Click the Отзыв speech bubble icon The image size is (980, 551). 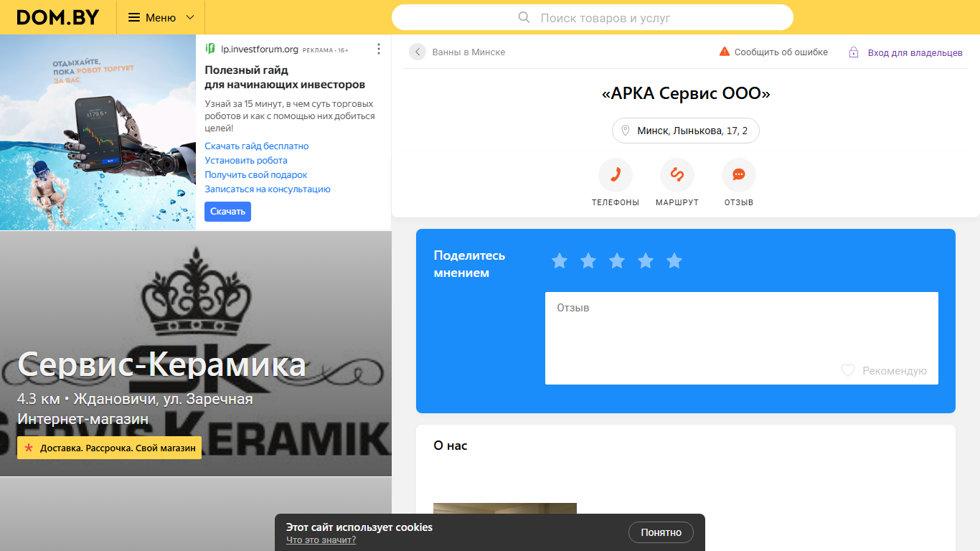(x=739, y=175)
